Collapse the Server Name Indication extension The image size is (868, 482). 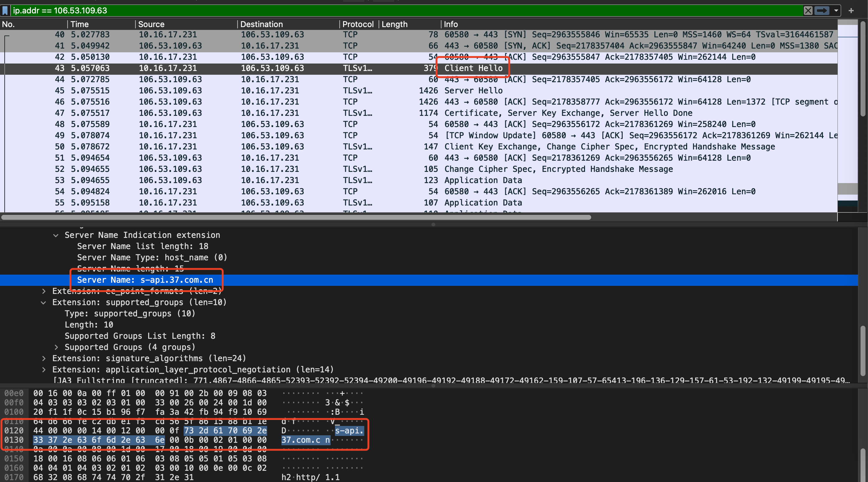click(56, 235)
